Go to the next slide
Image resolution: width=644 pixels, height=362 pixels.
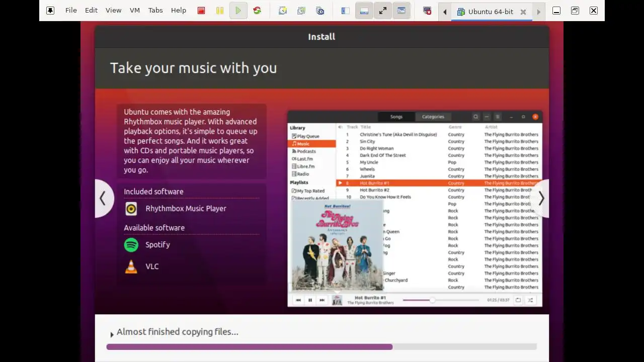pos(541,199)
